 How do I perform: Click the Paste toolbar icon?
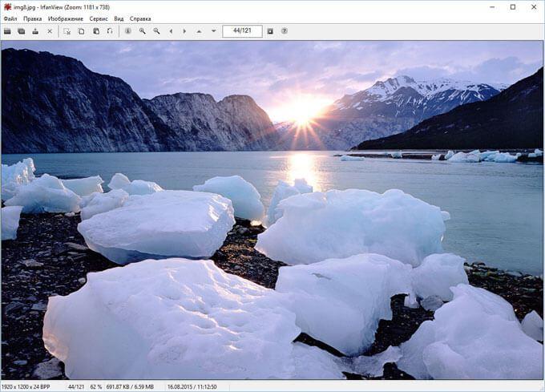[96, 31]
